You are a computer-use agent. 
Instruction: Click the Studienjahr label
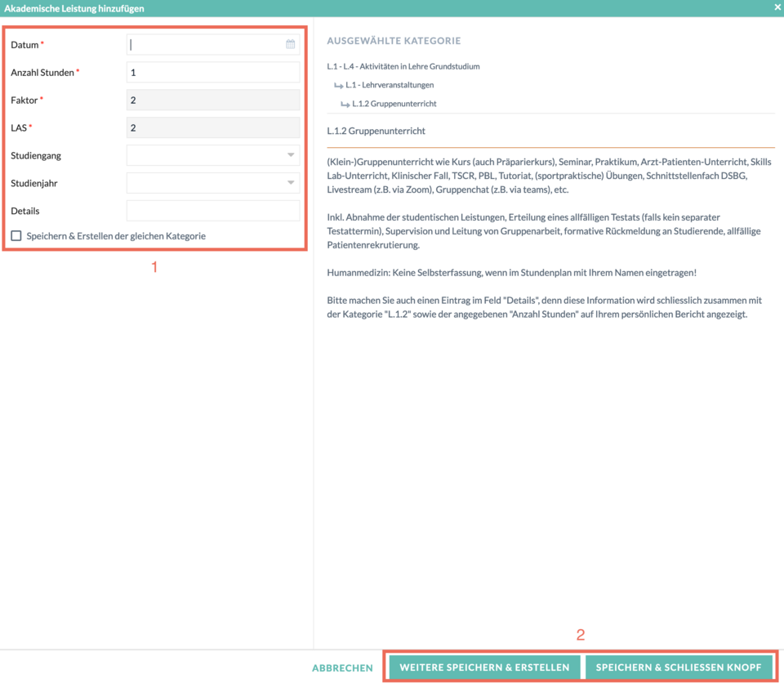34,183
